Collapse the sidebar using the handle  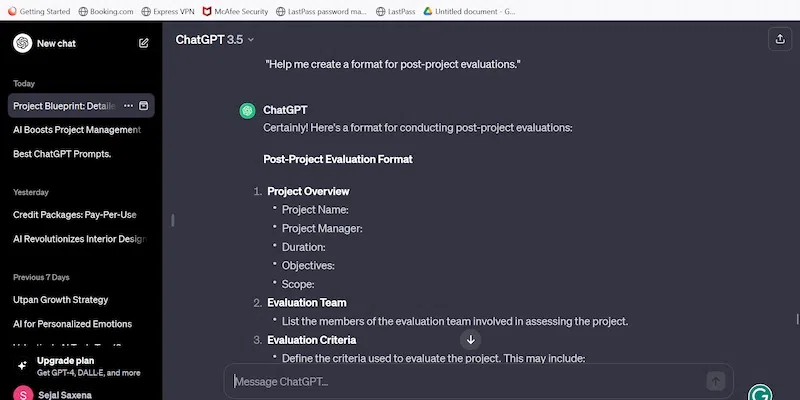(173, 220)
